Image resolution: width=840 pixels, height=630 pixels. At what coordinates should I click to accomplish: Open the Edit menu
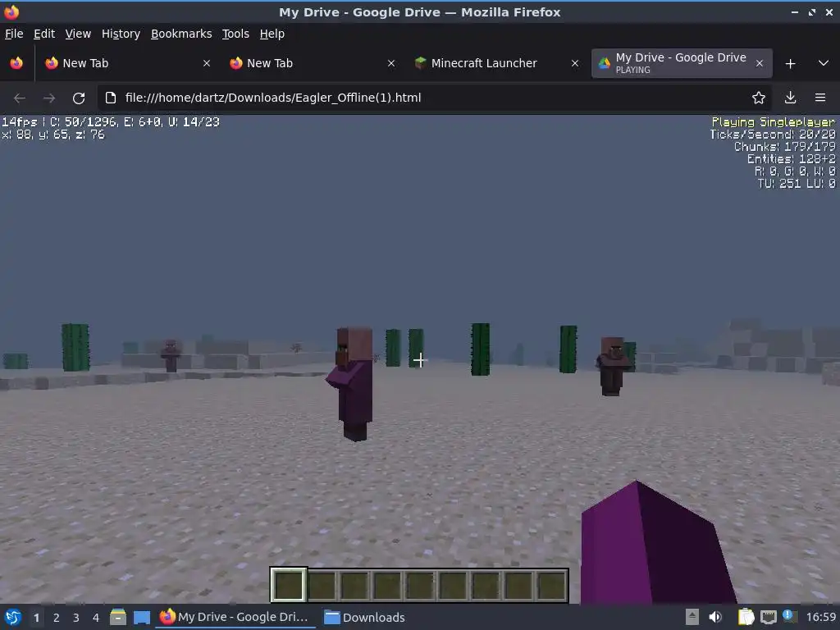coord(44,34)
